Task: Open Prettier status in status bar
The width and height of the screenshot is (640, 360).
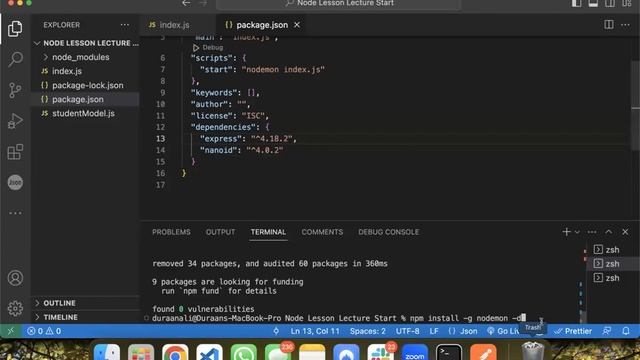Action: [x=573, y=331]
